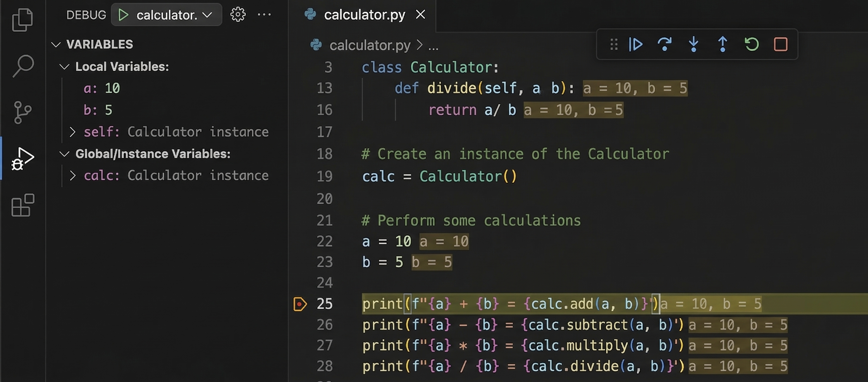The height and width of the screenshot is (382, 868).
Task: Click 'a = 10' assignment on line 22
Action: [387, 241]
